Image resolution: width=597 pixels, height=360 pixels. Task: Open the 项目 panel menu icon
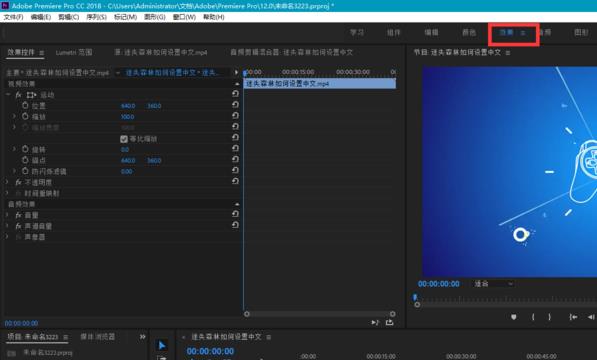click(x=65, y=337)
